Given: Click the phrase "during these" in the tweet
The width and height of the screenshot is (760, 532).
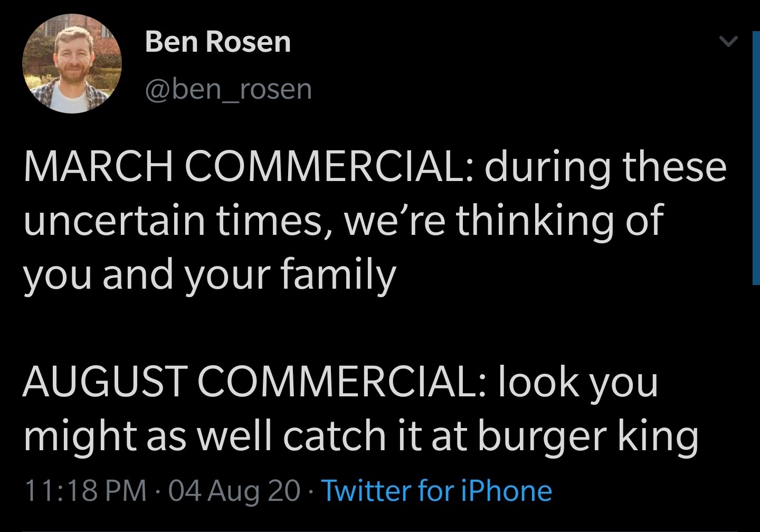Looking at the screenshot, I should [606, 167].
